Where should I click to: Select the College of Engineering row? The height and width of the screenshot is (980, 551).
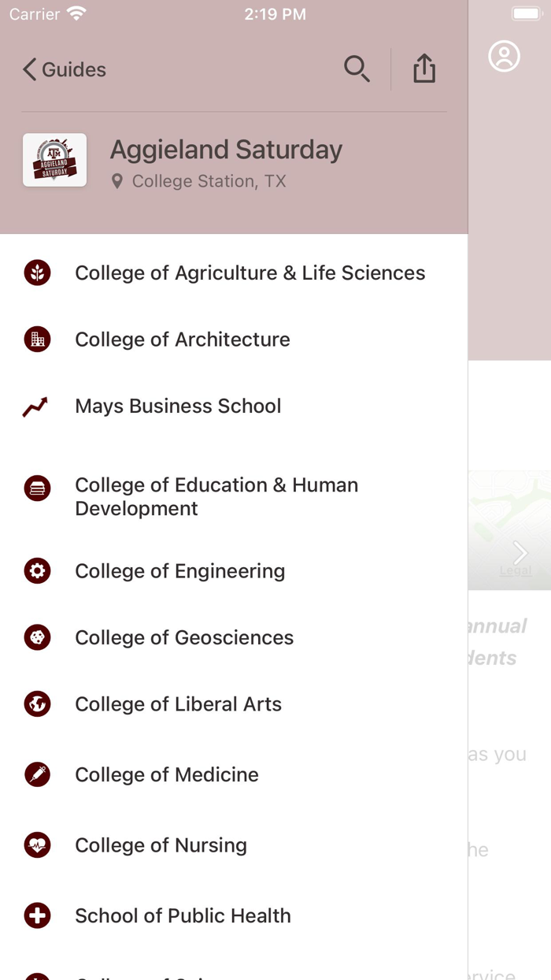pos(179,570)
